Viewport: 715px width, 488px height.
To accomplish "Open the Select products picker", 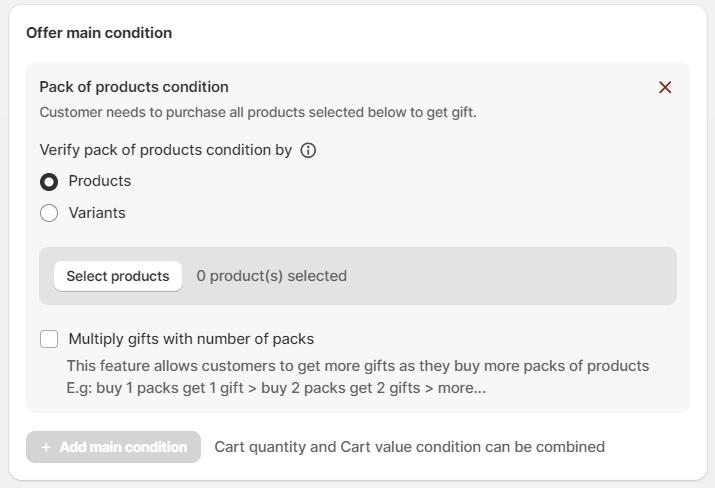I will (x=118, y=276).
